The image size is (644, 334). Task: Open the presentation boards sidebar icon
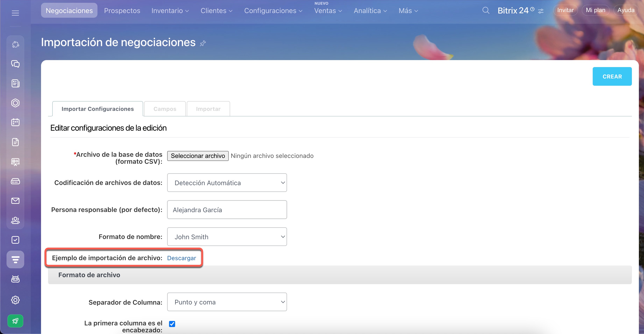tap(15, 162)
